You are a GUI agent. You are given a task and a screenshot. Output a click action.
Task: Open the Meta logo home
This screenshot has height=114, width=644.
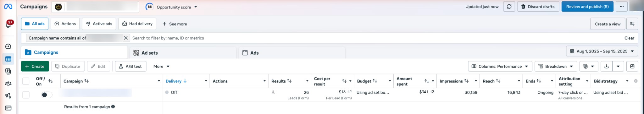tap(8, 6)
